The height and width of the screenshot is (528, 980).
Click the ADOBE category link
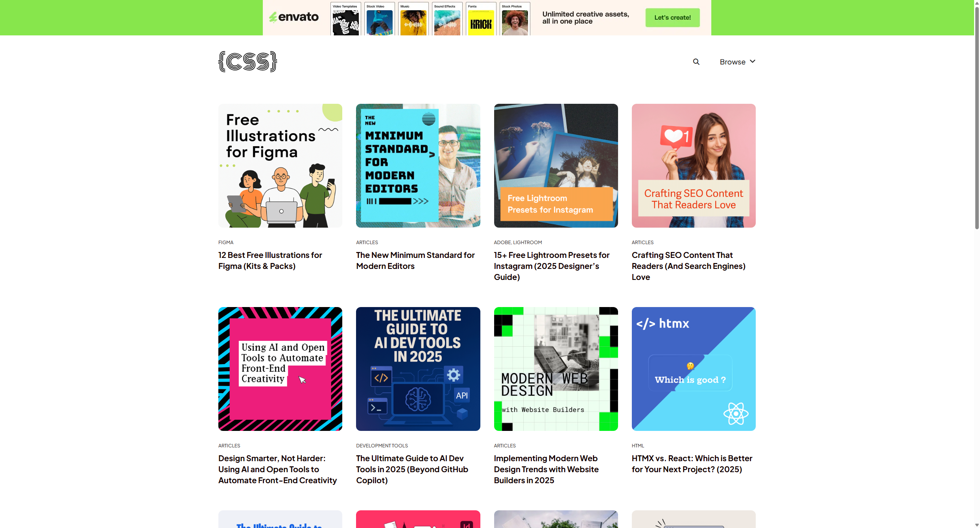[502, 243]
